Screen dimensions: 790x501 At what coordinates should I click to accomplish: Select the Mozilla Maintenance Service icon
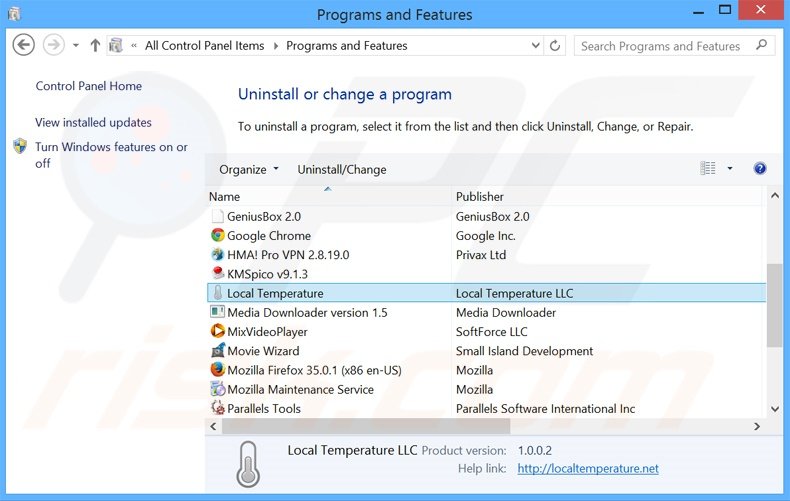coord(218,389)
